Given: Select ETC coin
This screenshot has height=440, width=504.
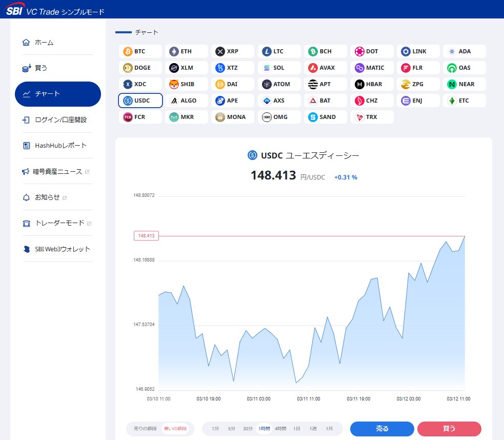Looking at the screenshot, I should [465, 101].
